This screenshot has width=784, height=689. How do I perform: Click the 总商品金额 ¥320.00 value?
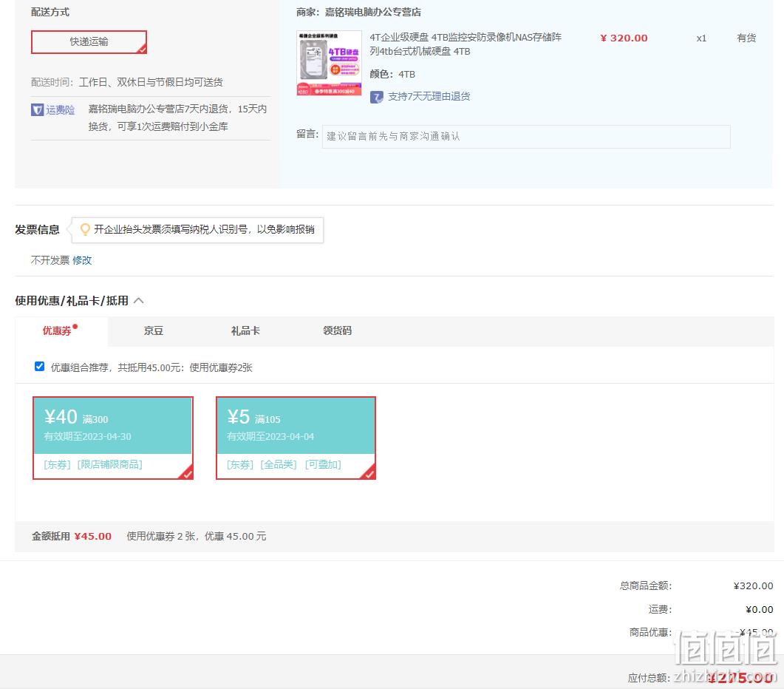753,586
